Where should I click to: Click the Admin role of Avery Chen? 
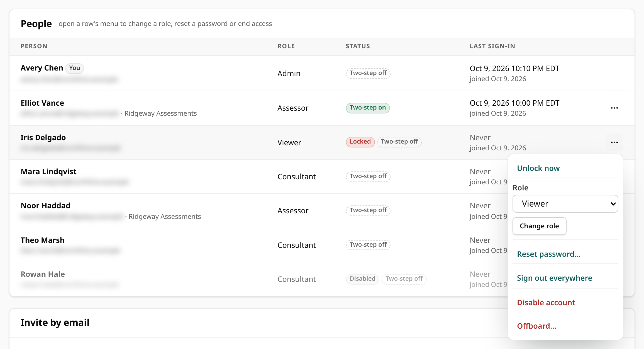tap(289, 73)
